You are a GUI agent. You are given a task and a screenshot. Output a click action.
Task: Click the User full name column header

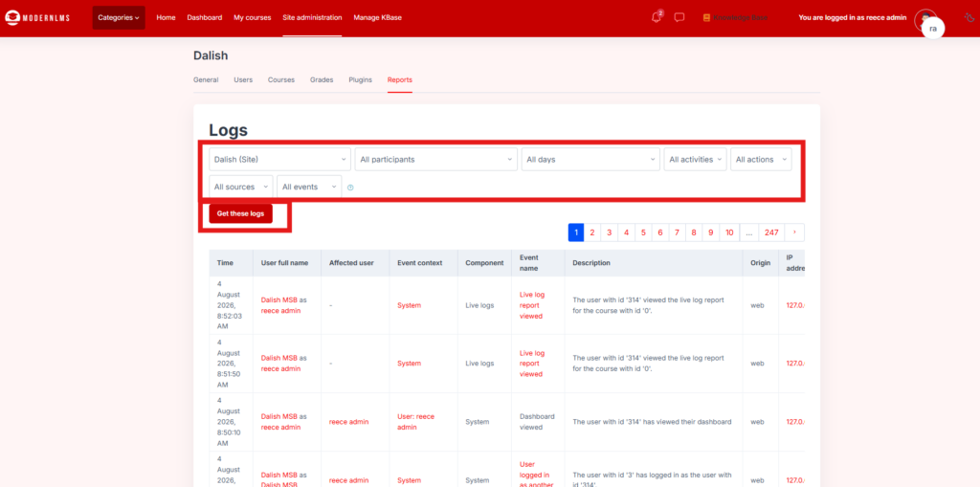(284, 263)
